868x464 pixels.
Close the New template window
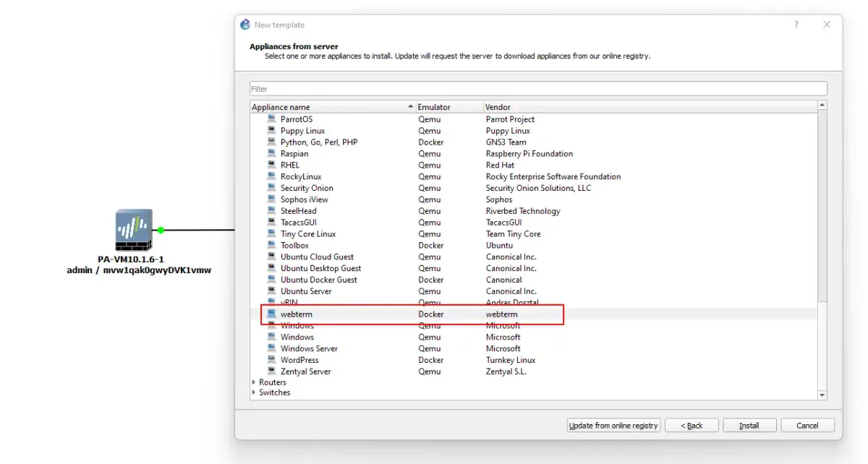point(827,25)
